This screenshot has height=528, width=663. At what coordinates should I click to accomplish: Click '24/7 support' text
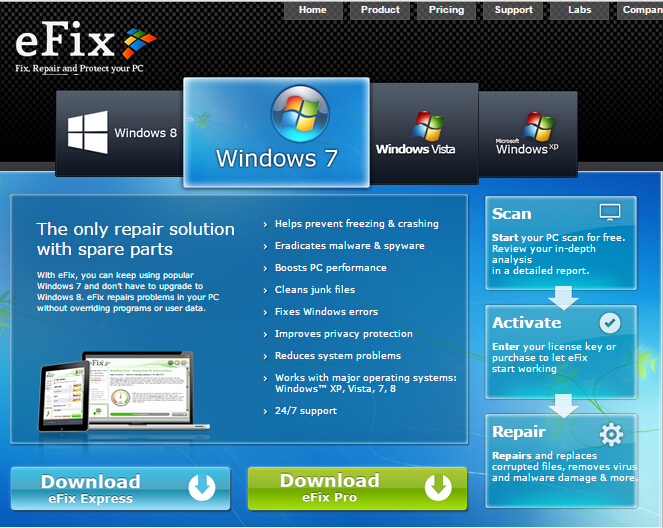pos(306,411)
